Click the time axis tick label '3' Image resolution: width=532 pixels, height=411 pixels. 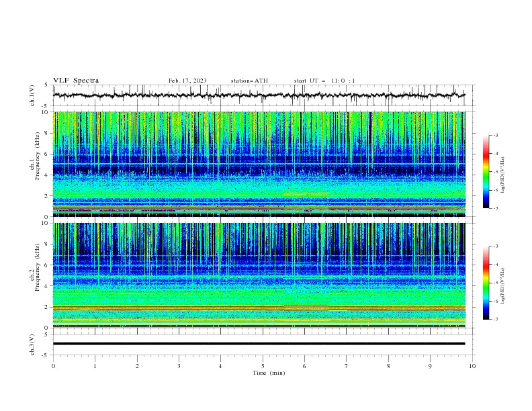coord(179,366)
